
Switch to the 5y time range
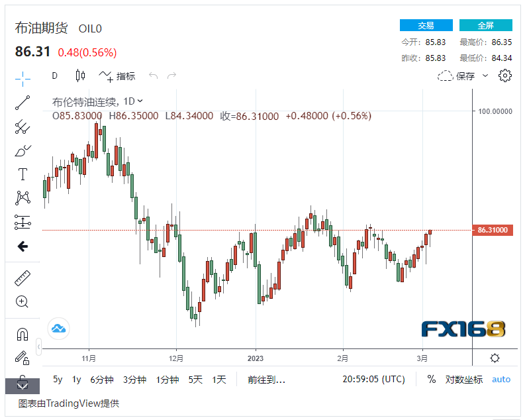[58, 380]
